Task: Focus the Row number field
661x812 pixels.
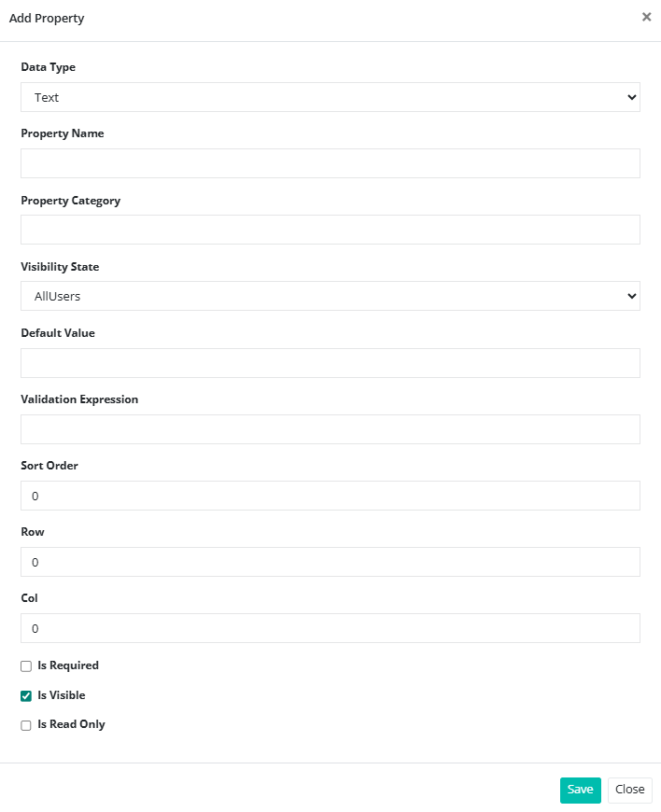Action: click(330, 562)
